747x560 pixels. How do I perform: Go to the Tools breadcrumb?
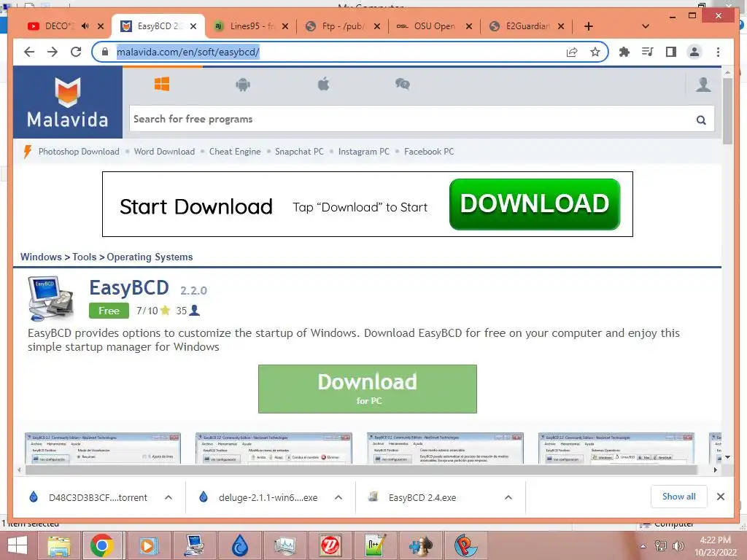85,257
